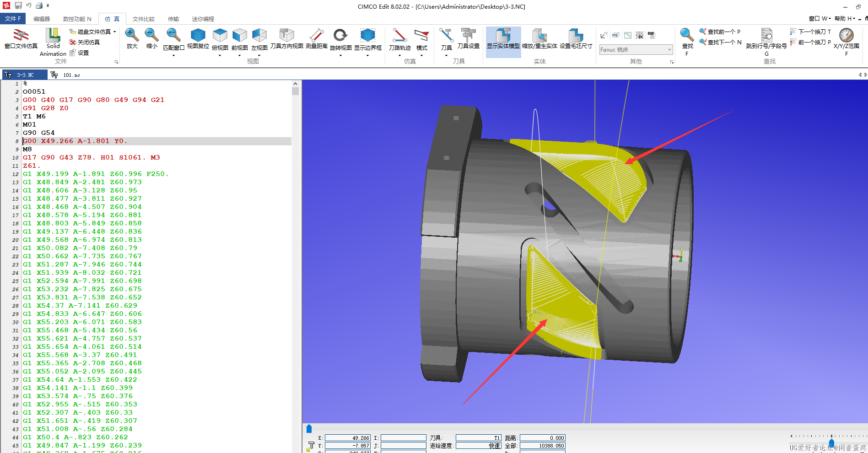
Task: Activate 测量距离 measure distance tool
Action: point(317,39)
